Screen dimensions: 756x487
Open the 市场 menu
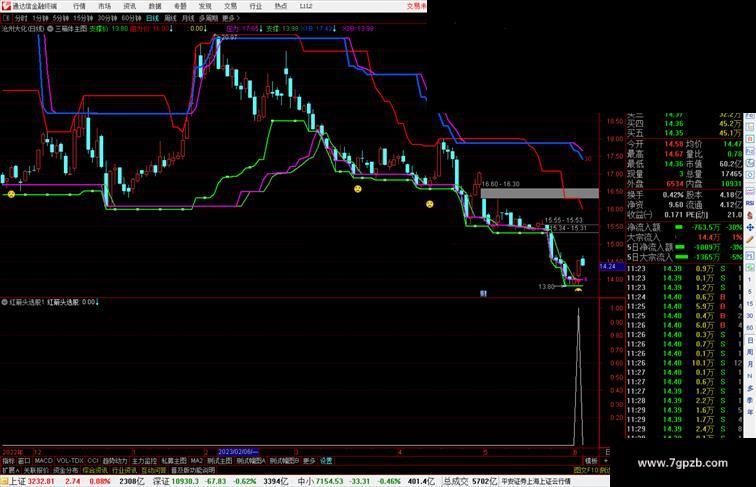coord(104,6)
